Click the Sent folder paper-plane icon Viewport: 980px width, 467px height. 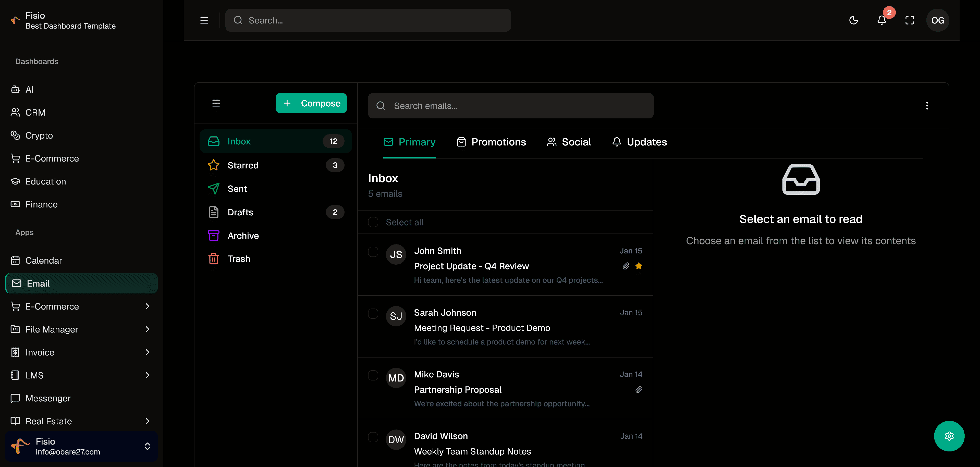click(213, 189)
